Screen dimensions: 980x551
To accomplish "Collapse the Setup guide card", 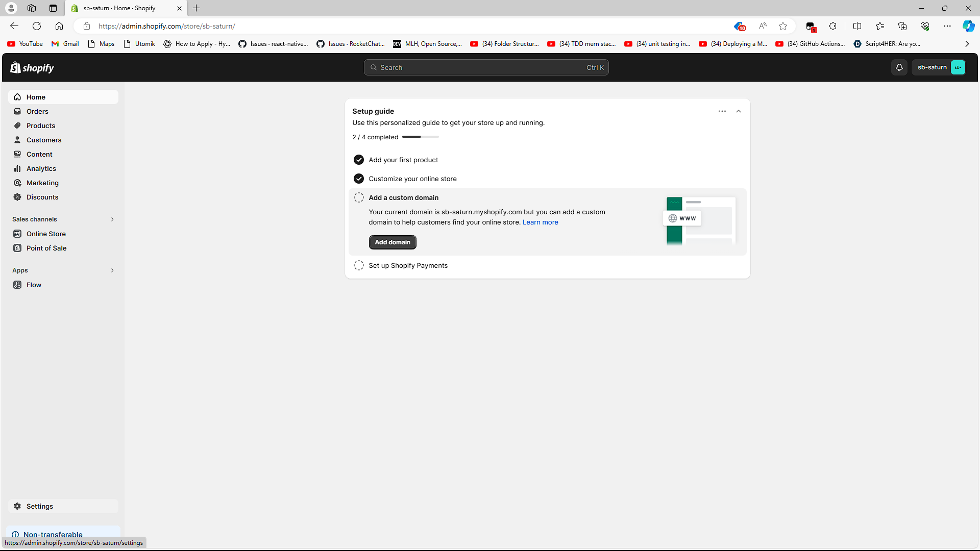I will pos(738,111).
